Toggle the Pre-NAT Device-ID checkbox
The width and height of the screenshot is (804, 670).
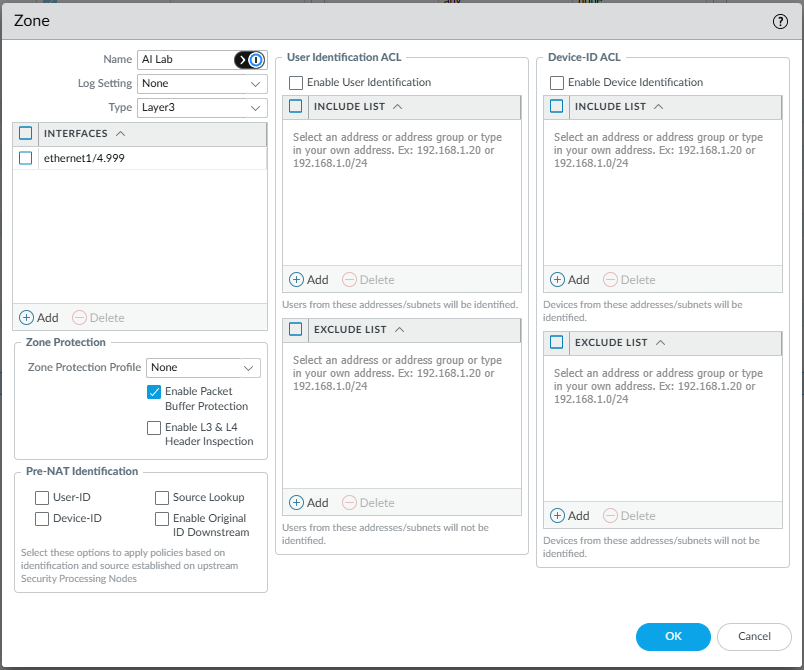[42, 519]
